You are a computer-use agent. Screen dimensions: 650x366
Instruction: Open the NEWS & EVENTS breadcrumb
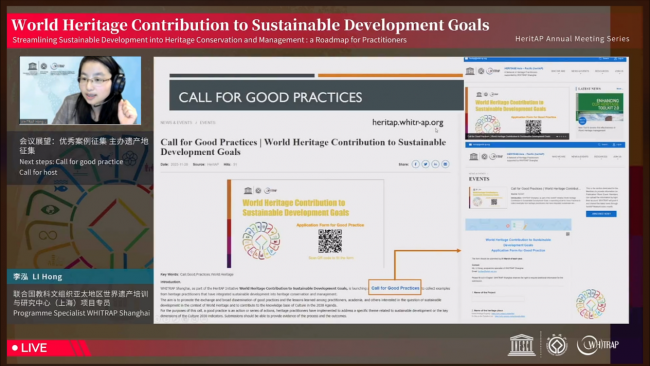(x=176, y=123)
